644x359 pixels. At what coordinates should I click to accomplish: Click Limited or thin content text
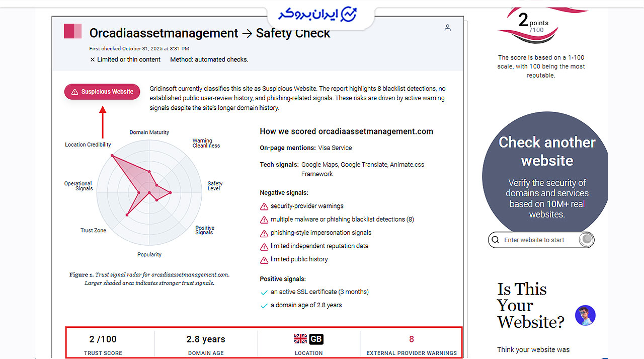(129, 59)
